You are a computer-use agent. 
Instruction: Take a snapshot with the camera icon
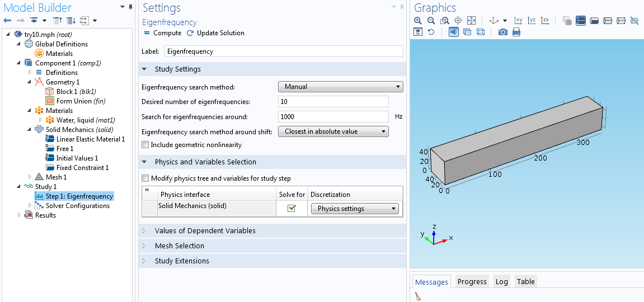coord(502,32)
